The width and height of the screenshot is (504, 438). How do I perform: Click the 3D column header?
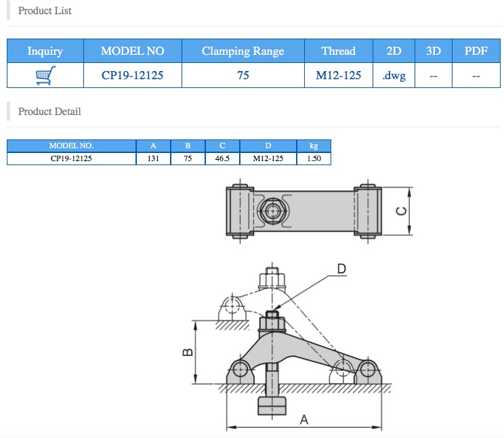[x=434, y=51]
